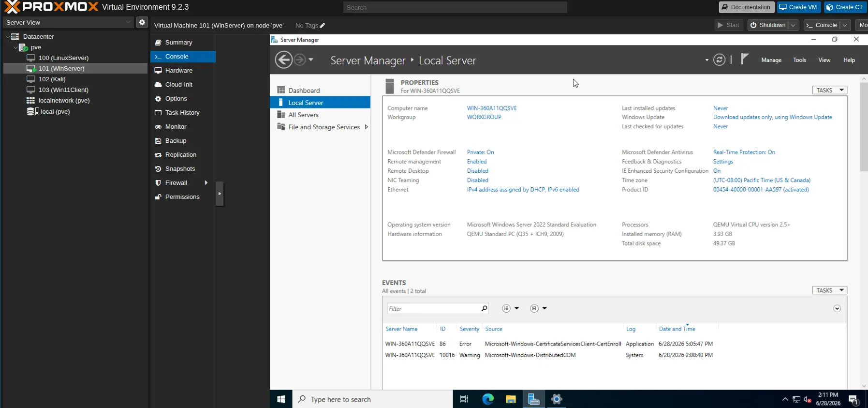868x408 pixels.
Task: Click the time zone Pacific Time link
Action: point(762,180)
